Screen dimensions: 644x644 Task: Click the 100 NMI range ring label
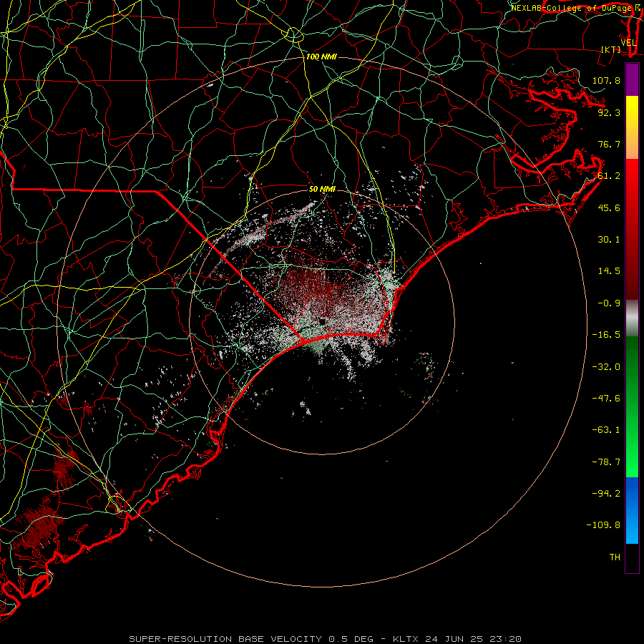(x=321, y=57)
